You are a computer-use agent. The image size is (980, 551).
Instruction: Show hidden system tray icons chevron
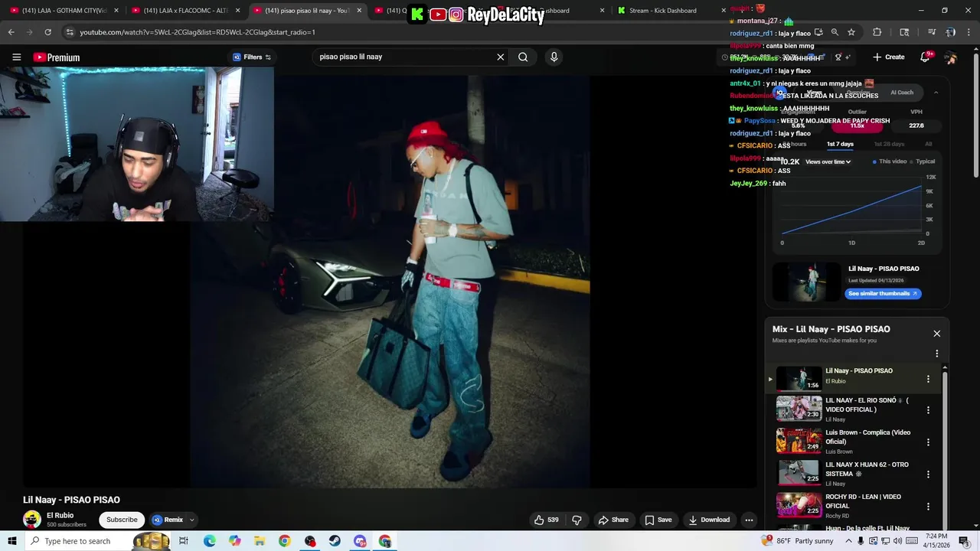click(x=848, y=541)
